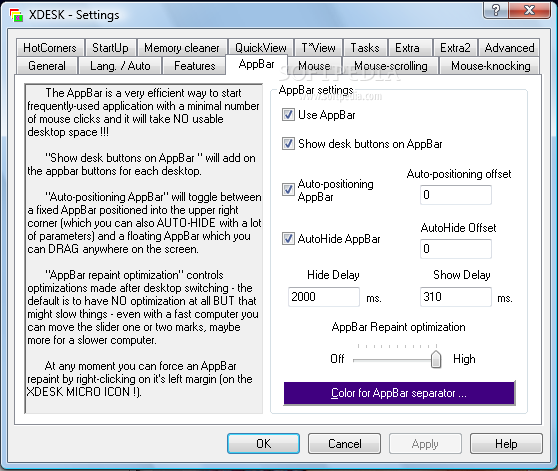Disable the AutoHide AppBar checkbox

click(x=288, y=239)
